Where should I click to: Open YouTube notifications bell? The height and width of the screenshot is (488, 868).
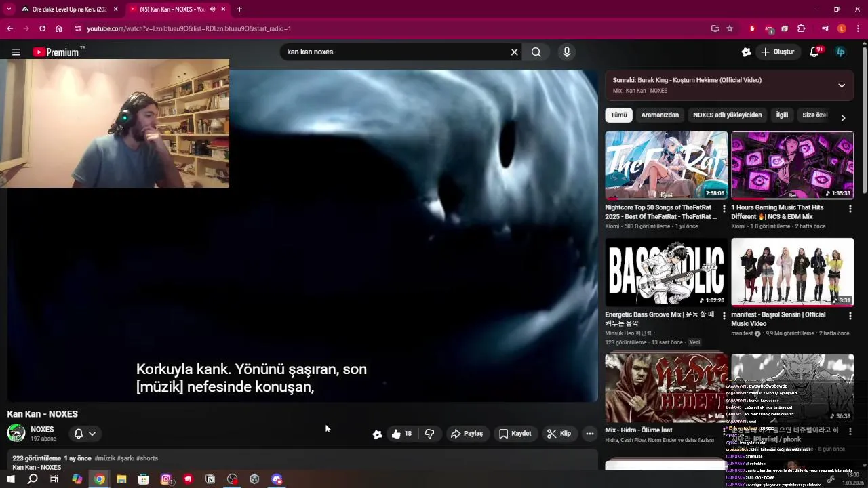(x=815, y=52)
